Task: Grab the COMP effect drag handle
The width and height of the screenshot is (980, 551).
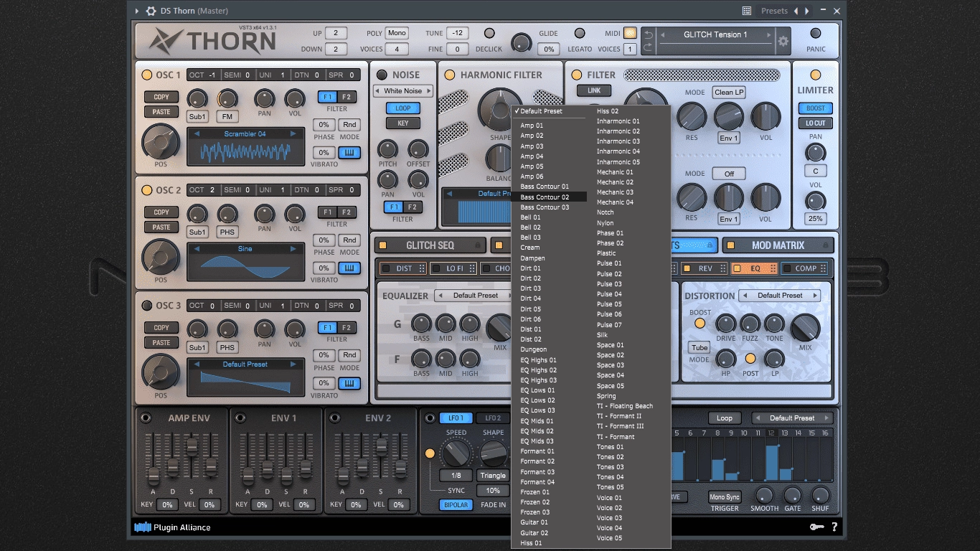Action: (x=824, y=268)
